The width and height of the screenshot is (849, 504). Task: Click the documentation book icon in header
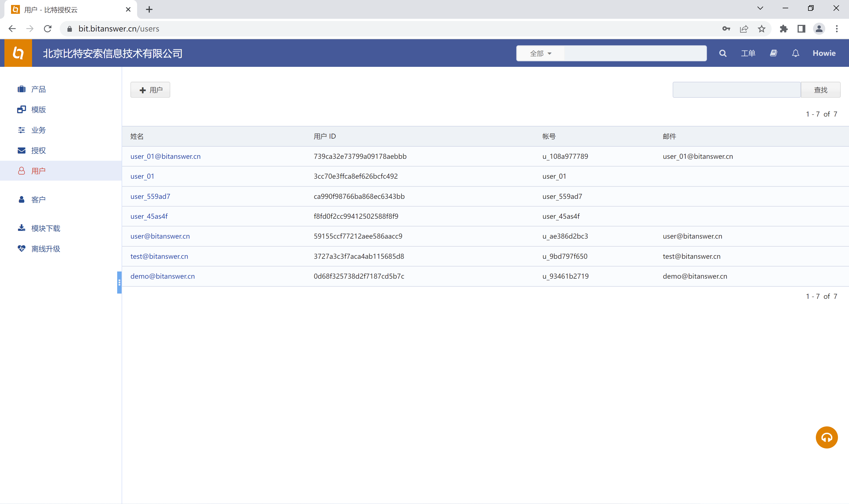[x=774, y=53]
